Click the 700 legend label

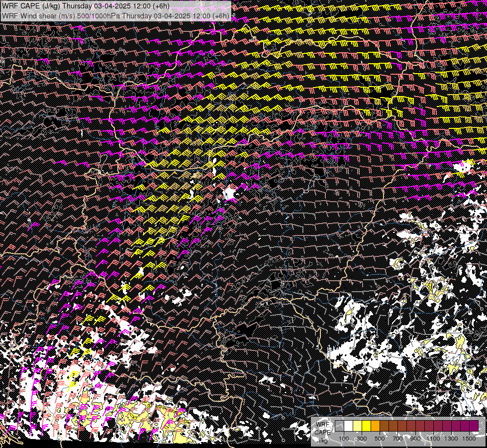397,439
